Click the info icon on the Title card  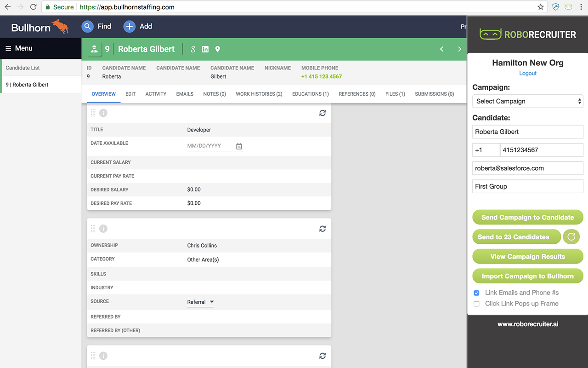(x=103, y=113)
